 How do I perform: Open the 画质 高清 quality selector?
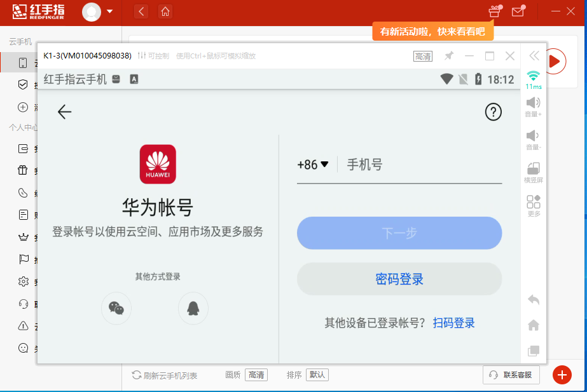coord(256,375)
